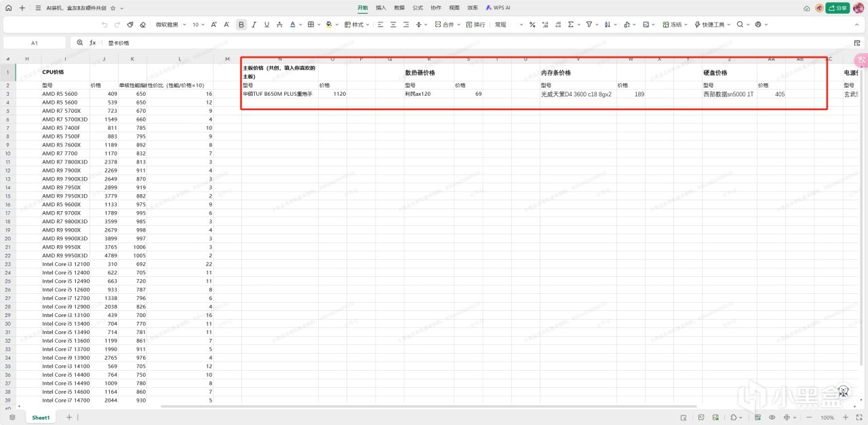Create new document with plus icon
The width and height of the screenshot is (868, 425).
(22, 8)
